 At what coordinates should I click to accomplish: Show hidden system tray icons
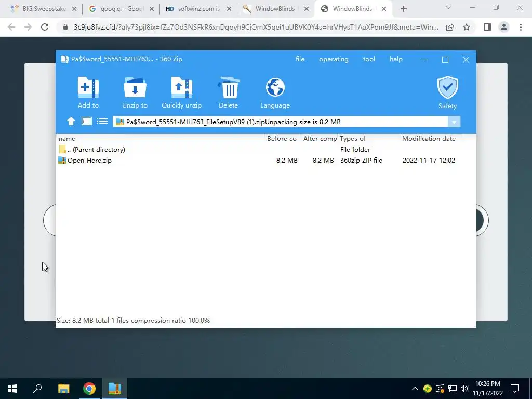pos(415,389)
